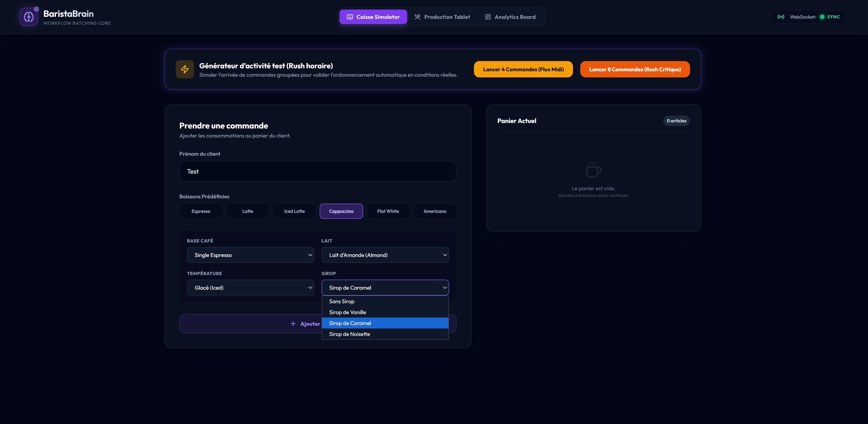Select the Iced Latte preset drink
The height and width of the screenshot is (424, 868).
click(295, 211)
